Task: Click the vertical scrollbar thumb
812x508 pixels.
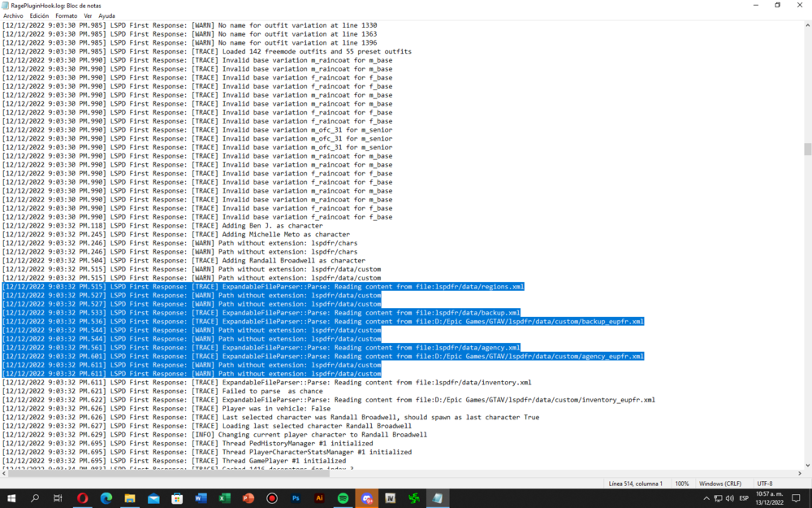Action: (807, 150)
